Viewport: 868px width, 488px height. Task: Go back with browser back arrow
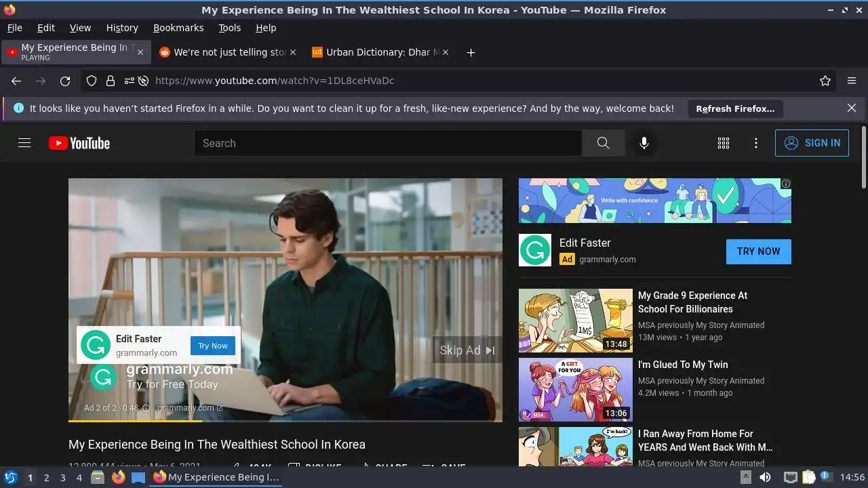[16, 81]
